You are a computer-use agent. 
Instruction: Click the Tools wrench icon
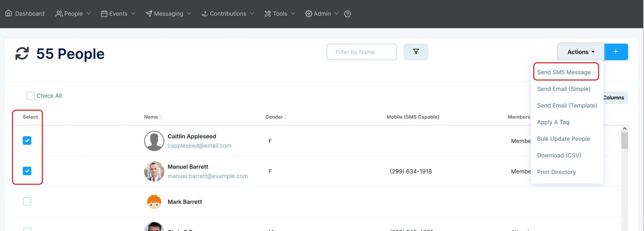click(x=268, y=13)
